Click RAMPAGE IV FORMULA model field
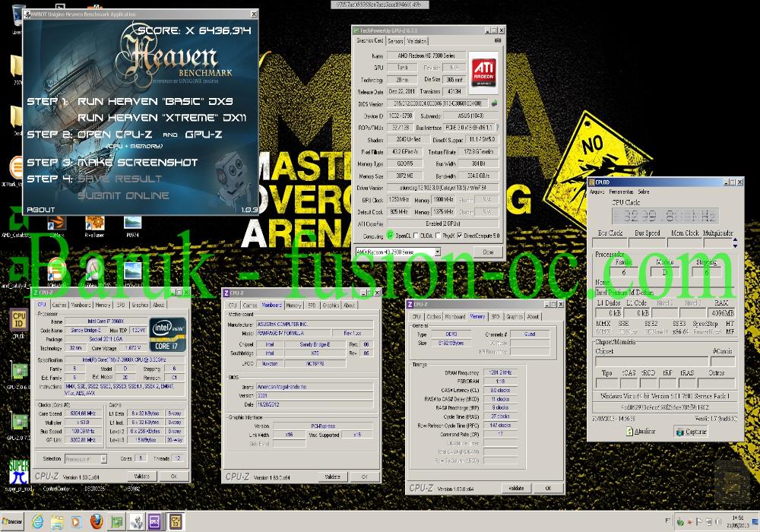Image resolution: width=760 pixels, height=532 pixels. 293,333
